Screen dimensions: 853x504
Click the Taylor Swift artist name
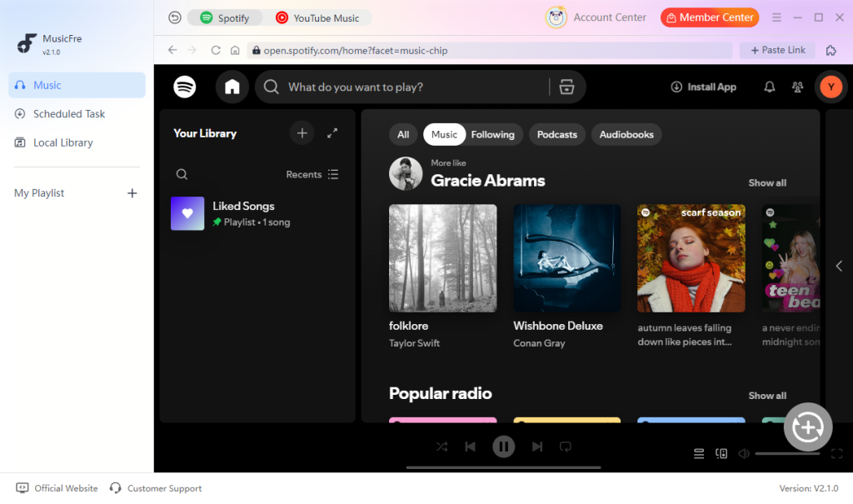(x=414, y=343)
